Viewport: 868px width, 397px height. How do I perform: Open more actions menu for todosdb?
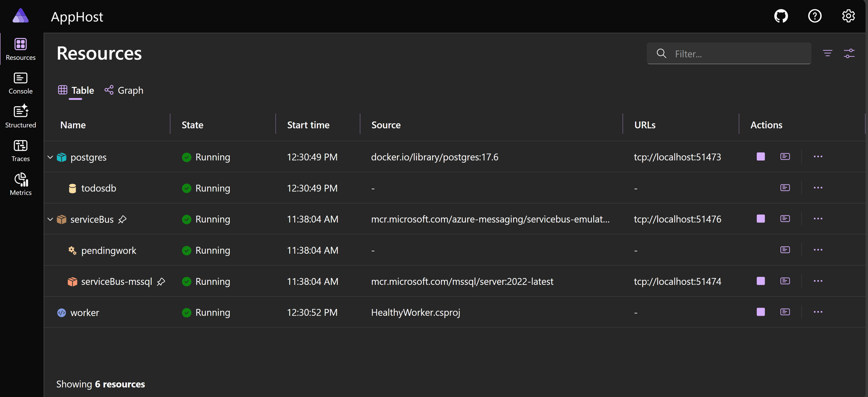[x=818, y=188]
